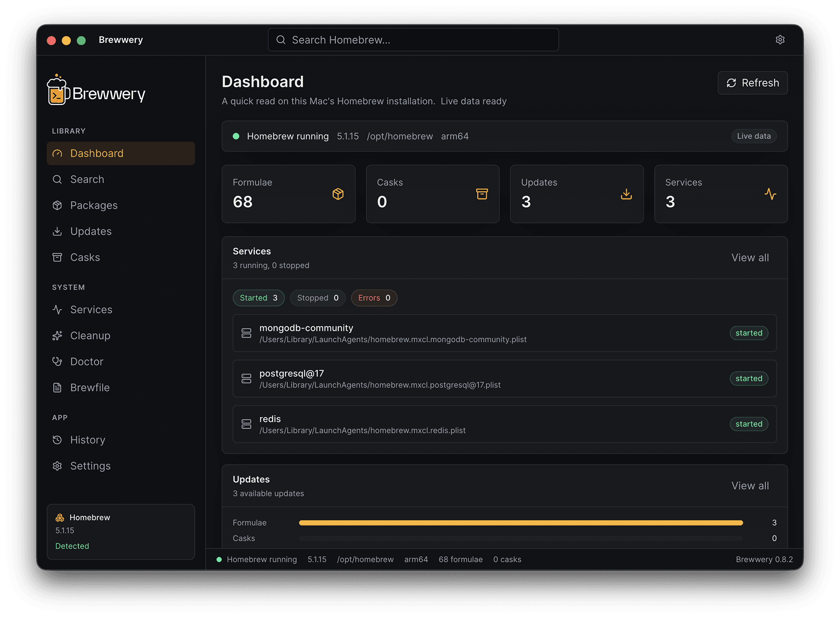Click the mongodb-community.plist path text
This screenshot has width=840, height=618.
point(393,340)
